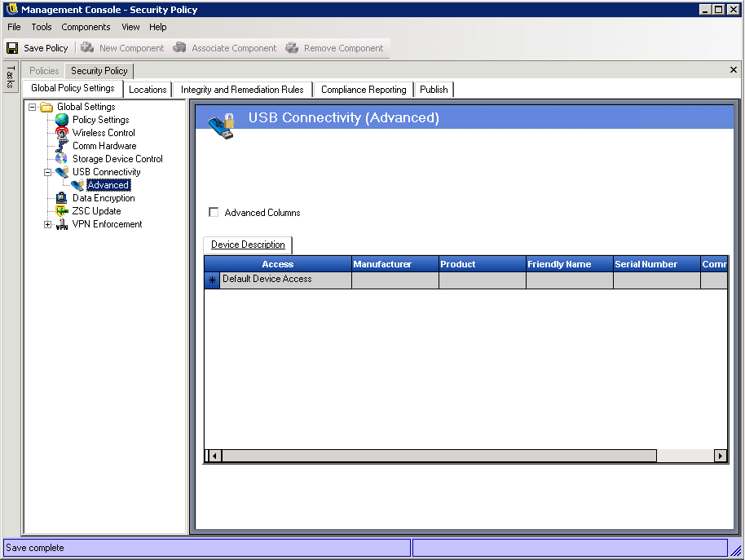
Task: Click the Product column header
Action: click(483, 264)
